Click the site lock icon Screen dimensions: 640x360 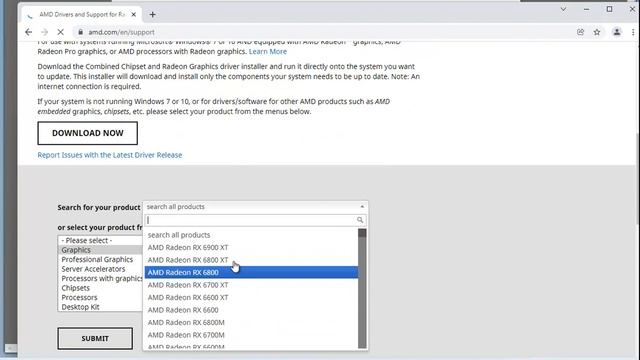coord(80,32)
